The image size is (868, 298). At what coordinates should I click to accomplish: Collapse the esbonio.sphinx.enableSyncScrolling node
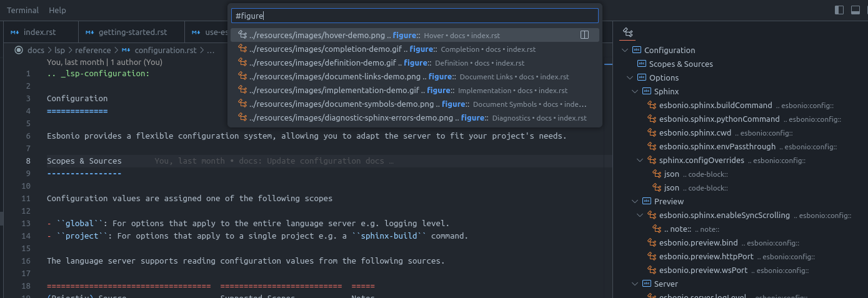(640, 215)
